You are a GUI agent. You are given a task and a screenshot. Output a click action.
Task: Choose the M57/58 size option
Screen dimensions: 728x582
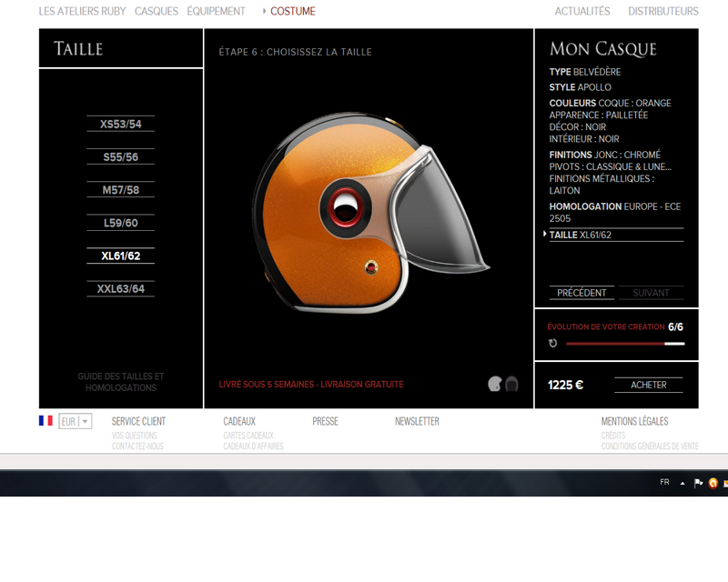(121, 190)
